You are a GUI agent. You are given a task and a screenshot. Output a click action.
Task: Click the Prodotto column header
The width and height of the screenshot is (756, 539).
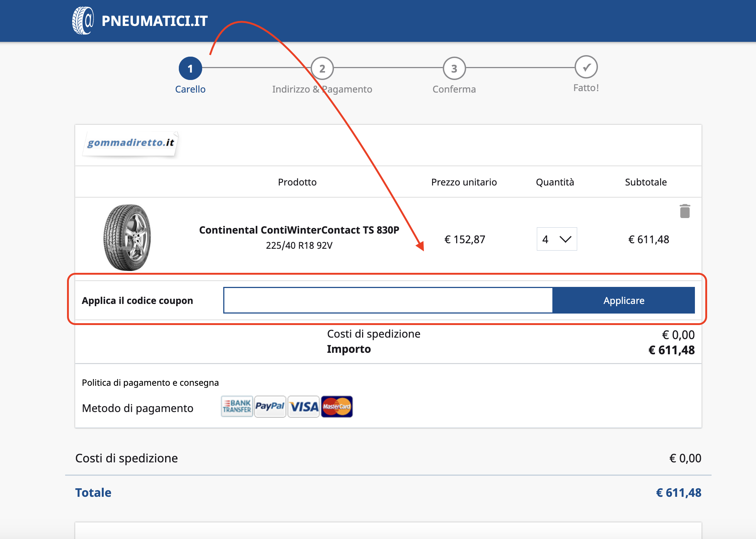tap(297, 182)
